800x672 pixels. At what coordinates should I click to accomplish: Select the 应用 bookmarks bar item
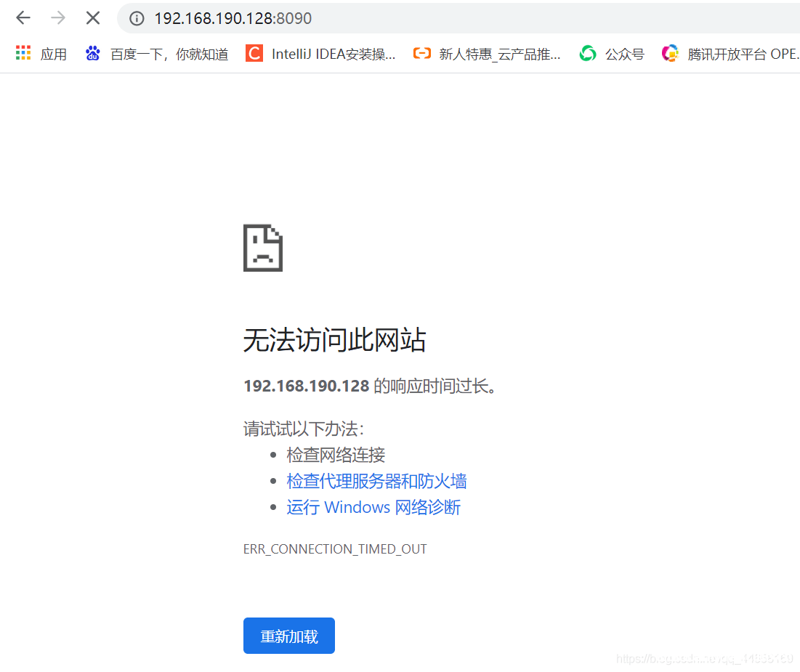[54, 53]
